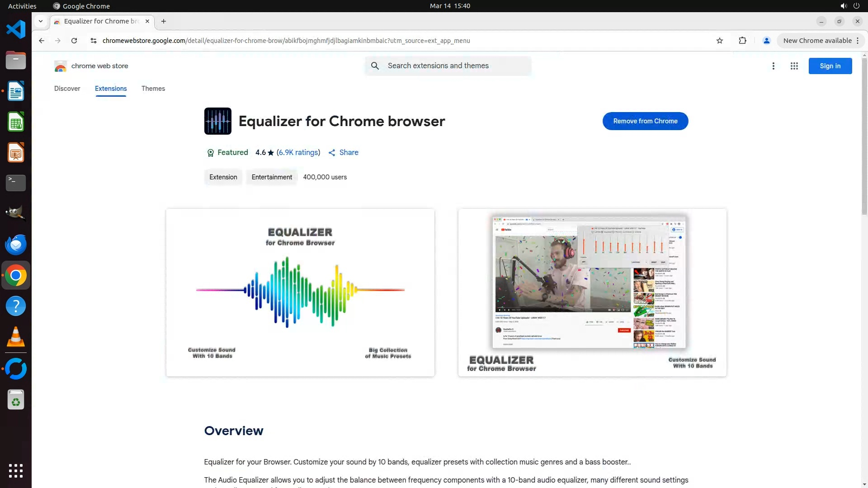Expand the tab search dropdown arrow

[x=41, y=21]
